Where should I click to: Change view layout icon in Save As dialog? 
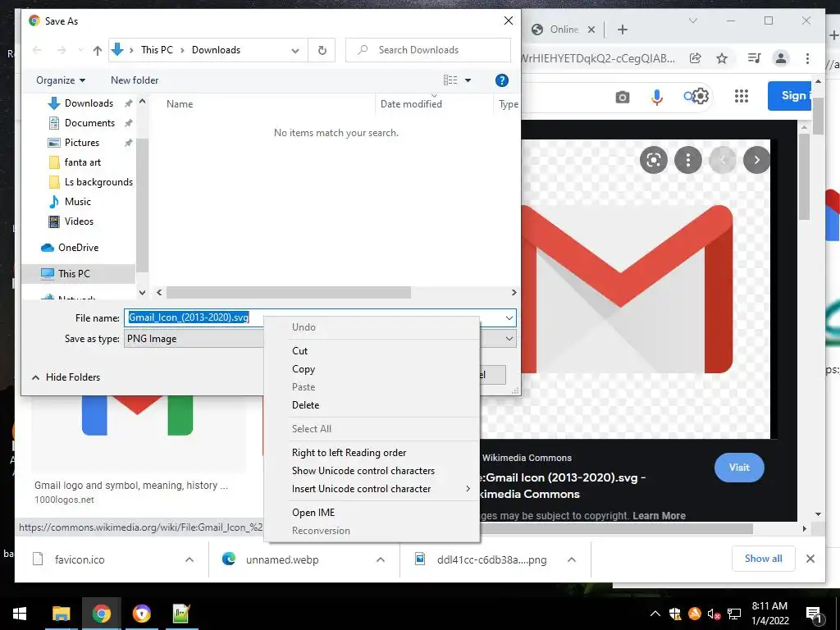pyautogui.click(x=450, y=80)
